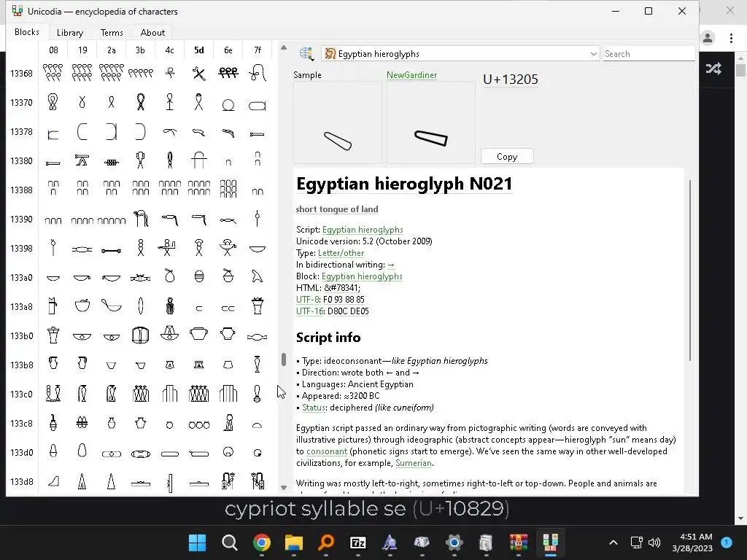Screen dimensions: 747x560
Task: Open the Library tab
Action: click(x=70, y=32)
